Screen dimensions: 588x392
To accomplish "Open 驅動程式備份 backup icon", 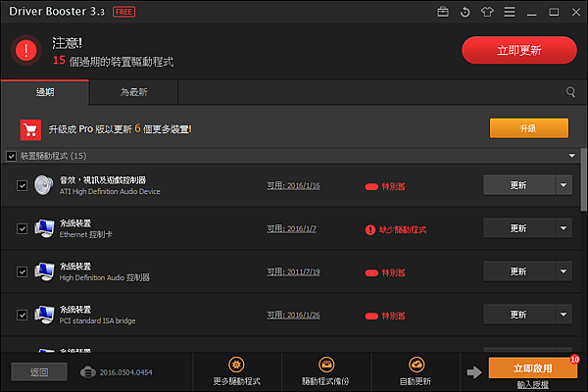I will [x=326, y=365].
